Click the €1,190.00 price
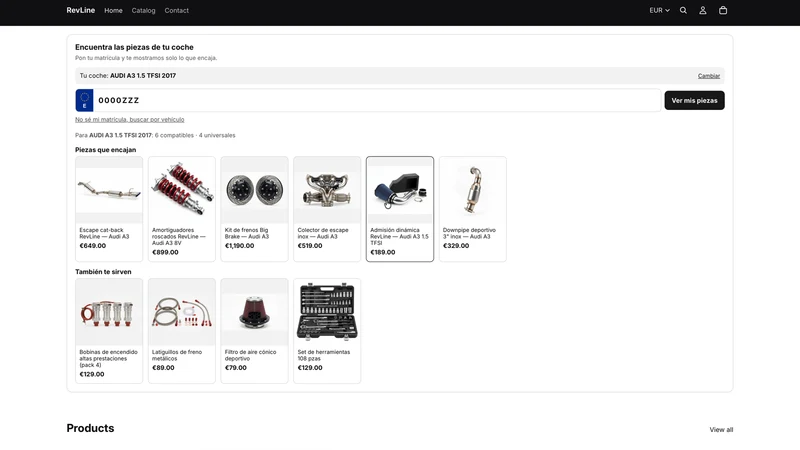The image size is (800, 450). click(x=239, y=245)
